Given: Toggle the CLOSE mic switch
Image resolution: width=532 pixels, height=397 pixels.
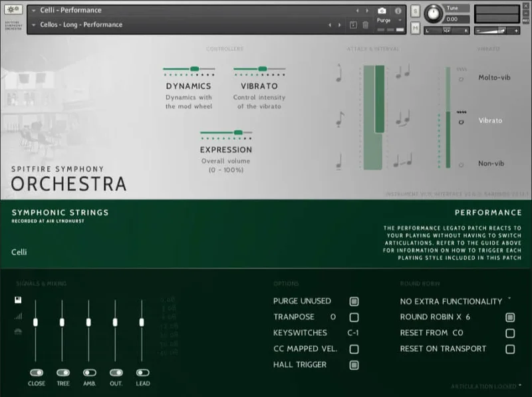Looking at the screenshot, I should click(x=37, y=372).
